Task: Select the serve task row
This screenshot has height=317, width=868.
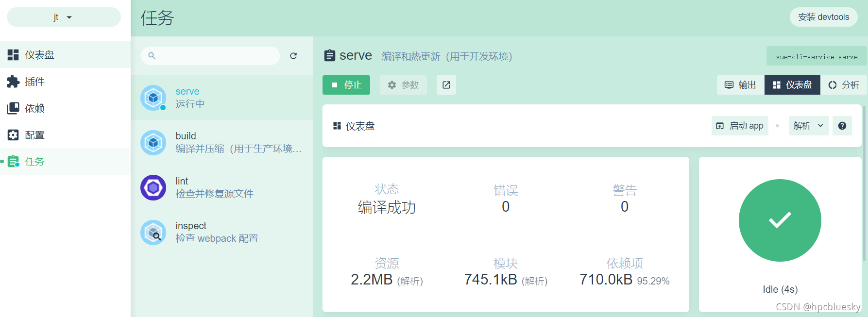Action: pos(221,98)
